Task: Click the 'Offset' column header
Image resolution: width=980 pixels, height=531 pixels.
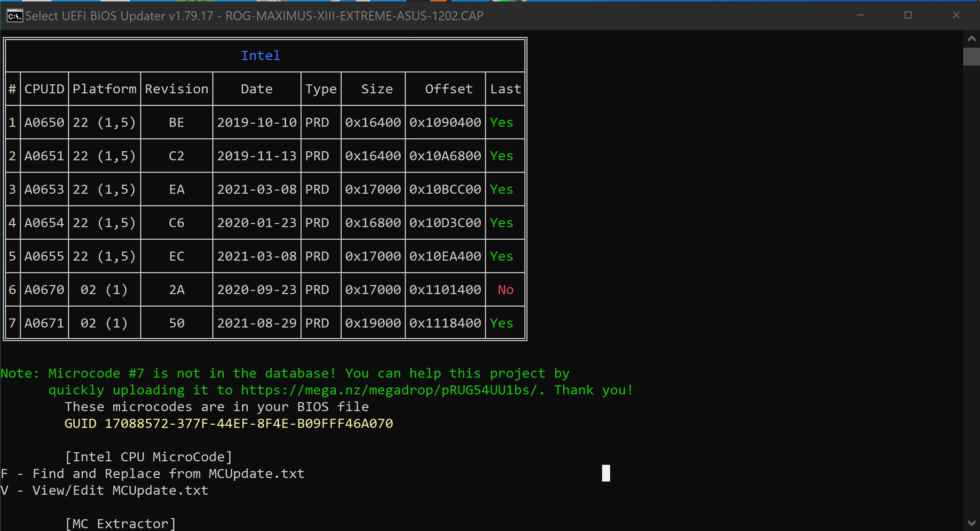Action: tap(449, 89)
